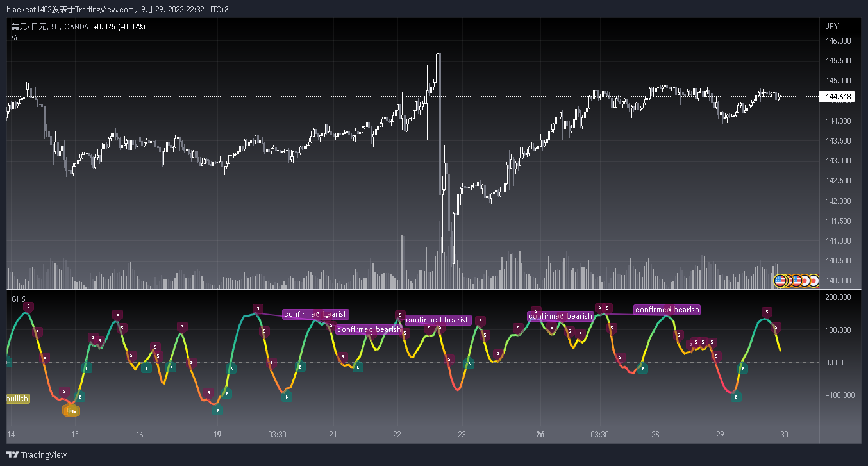Click 03:30 label between 19 and 21
Image resolution: width=868 pixels, height=466 pixels.
point(277,435)
